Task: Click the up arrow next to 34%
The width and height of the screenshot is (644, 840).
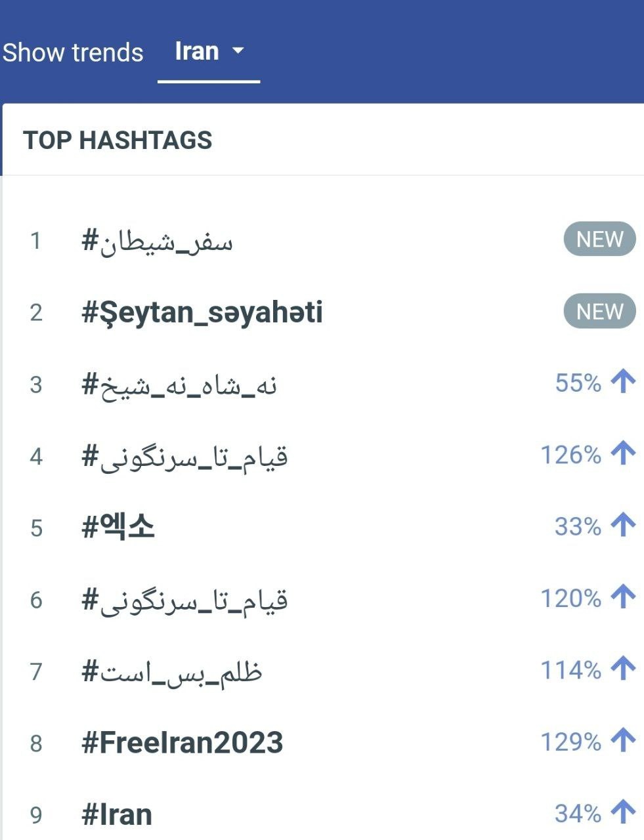Action: pyautogui.click(x=623, y=813)
